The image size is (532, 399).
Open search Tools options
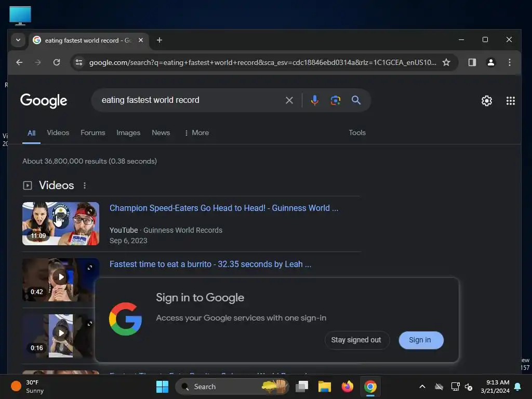point(357,132)
